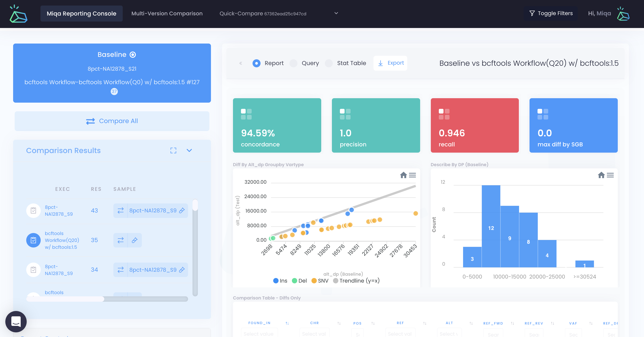644x337 pixels.
Task: Click the Toggle Filters funnel icon
Action: 532,13
